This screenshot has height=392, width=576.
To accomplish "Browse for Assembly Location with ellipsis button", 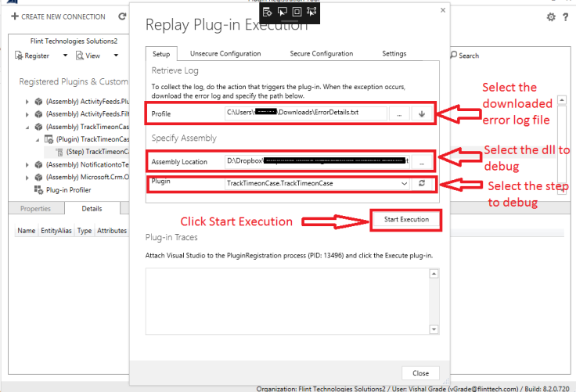I will [x=422, y=162].
